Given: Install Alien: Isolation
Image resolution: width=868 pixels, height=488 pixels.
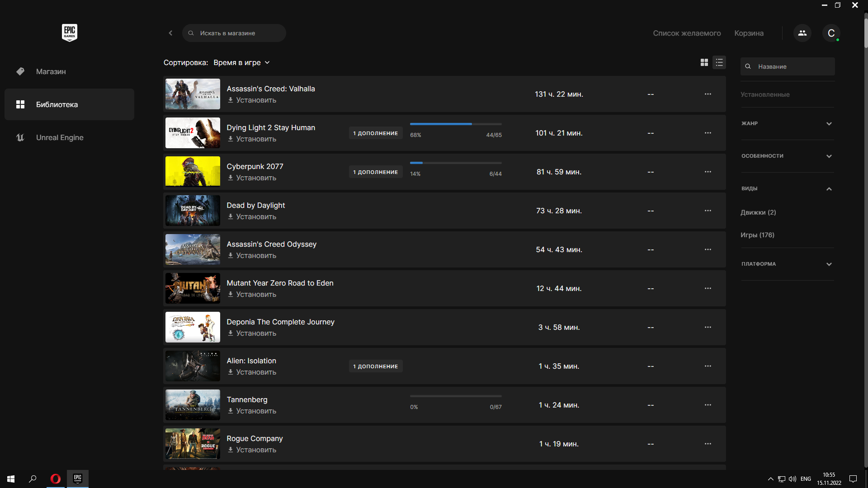Looking at the screenshot, I should point(252,372).
